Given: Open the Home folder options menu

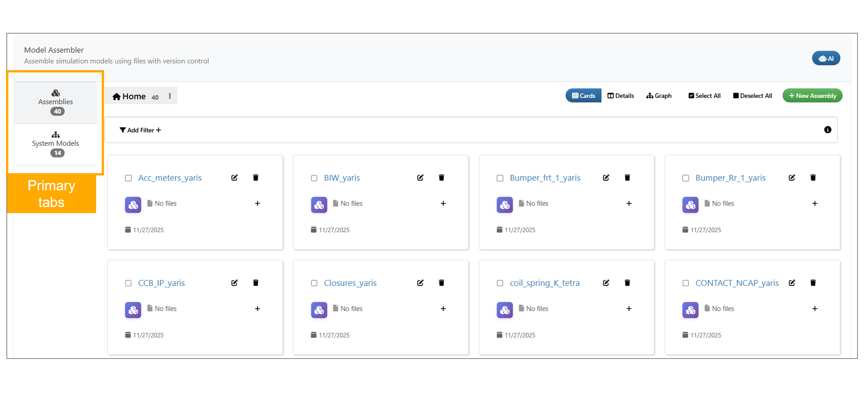Looking at the screenshot, I should [170, 96].
